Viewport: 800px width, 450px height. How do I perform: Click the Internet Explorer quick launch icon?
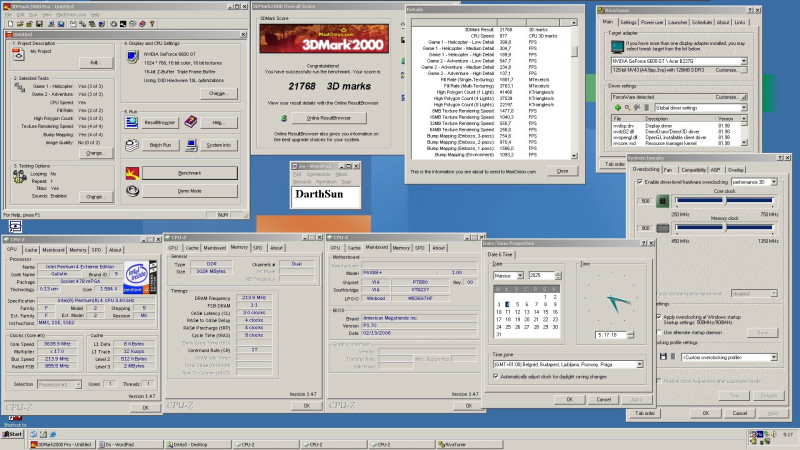tap(53, 434)
